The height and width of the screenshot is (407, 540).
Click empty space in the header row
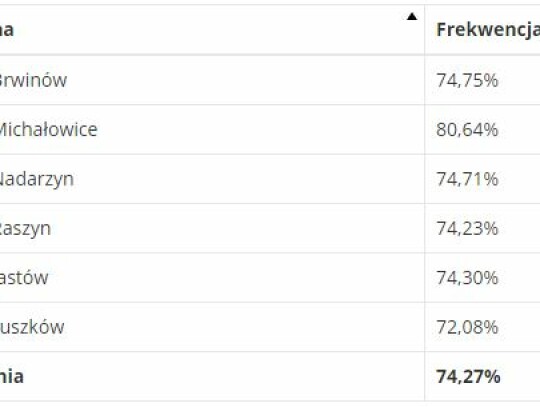tap(207, 30)
